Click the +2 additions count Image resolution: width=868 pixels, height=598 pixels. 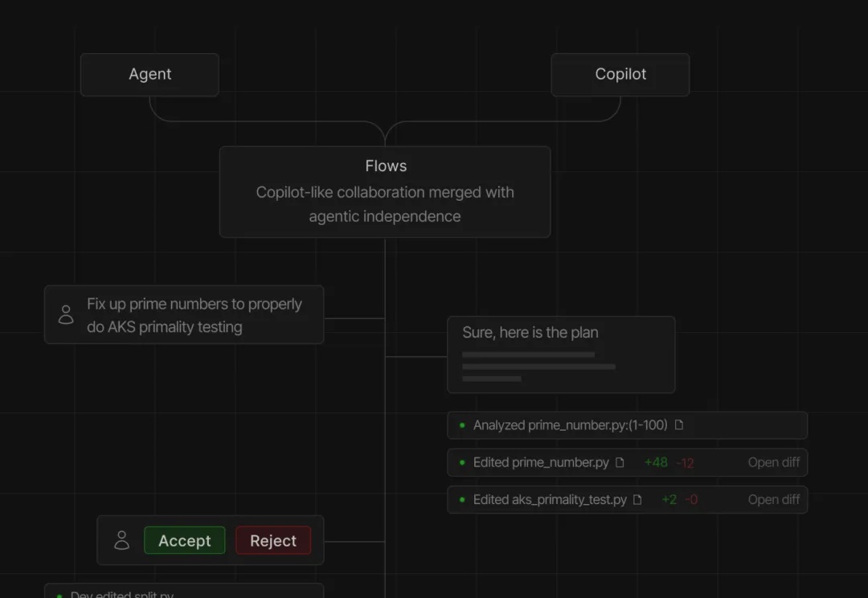669,499
